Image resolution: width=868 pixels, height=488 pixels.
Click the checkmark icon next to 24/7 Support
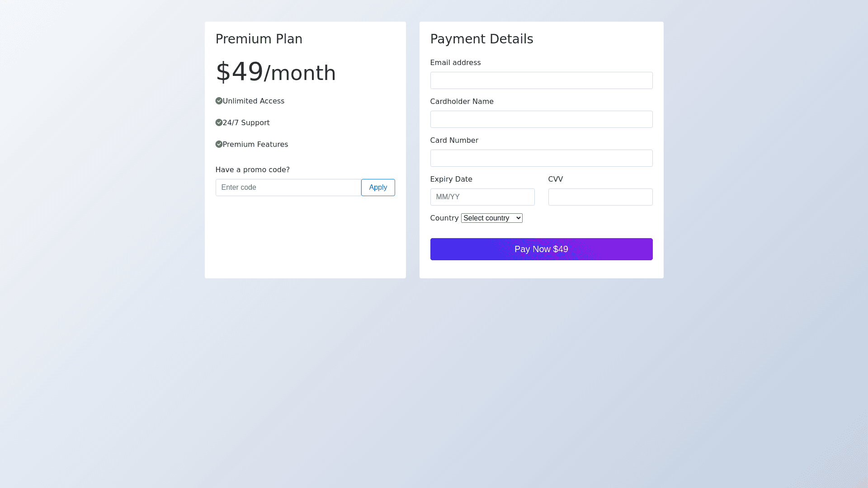tap(219, 122)
